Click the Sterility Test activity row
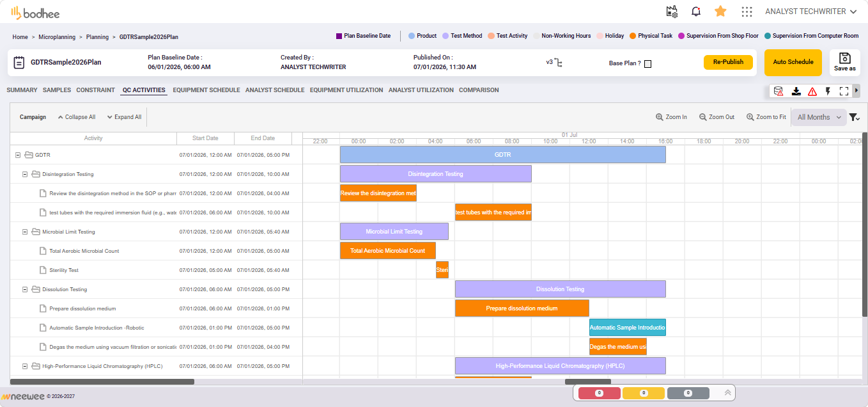 coord(157,270)
